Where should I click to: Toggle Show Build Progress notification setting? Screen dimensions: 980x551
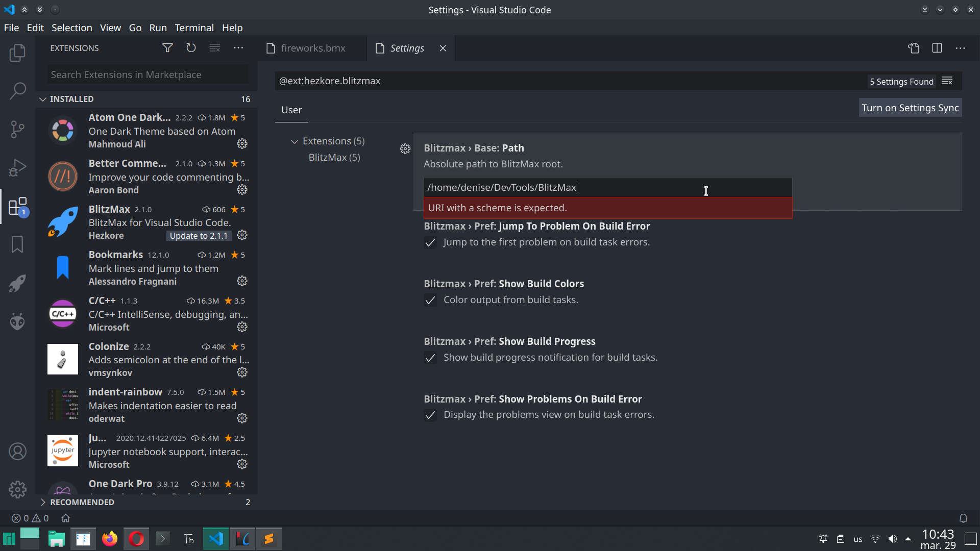tap(430, 358)
